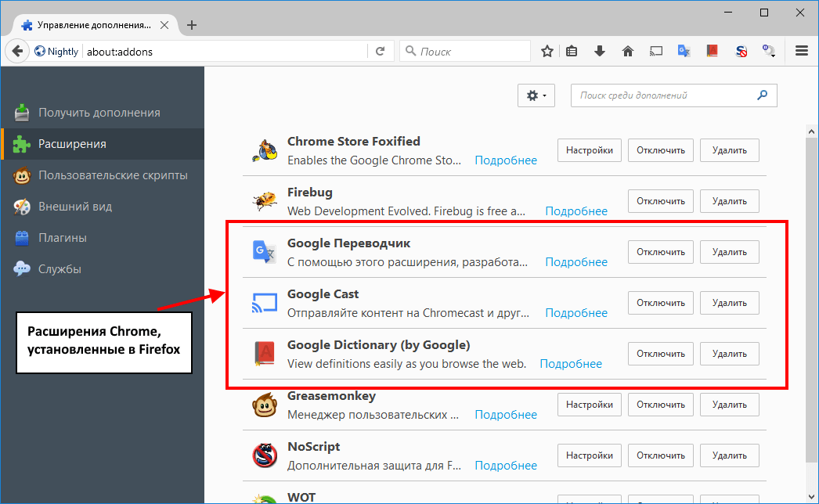Select the NoScript icon in the toolbar
This screenshot has width=819, height=504.
(x=741, y=50)
